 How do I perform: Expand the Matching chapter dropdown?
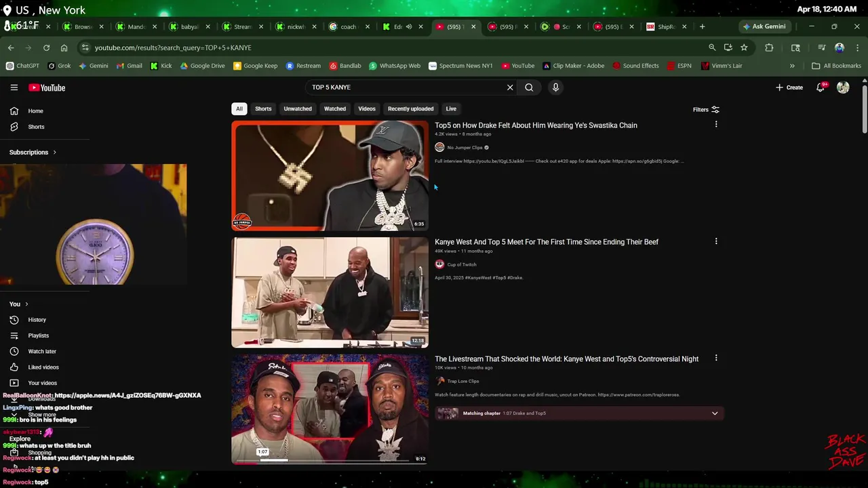pyautogui.click(x=715, y=413)
